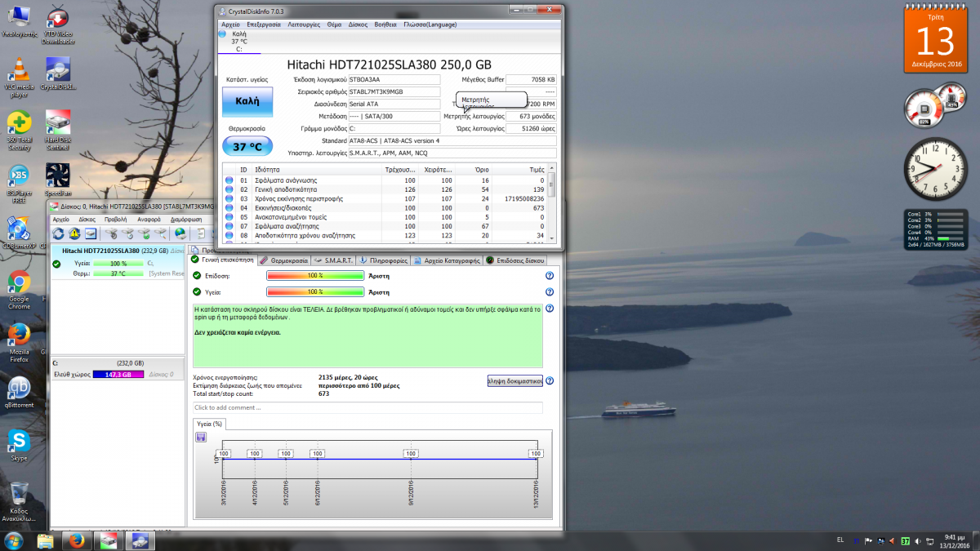
Task: Click the Ιδιότητα column header
Action: [x=318, y=170]
